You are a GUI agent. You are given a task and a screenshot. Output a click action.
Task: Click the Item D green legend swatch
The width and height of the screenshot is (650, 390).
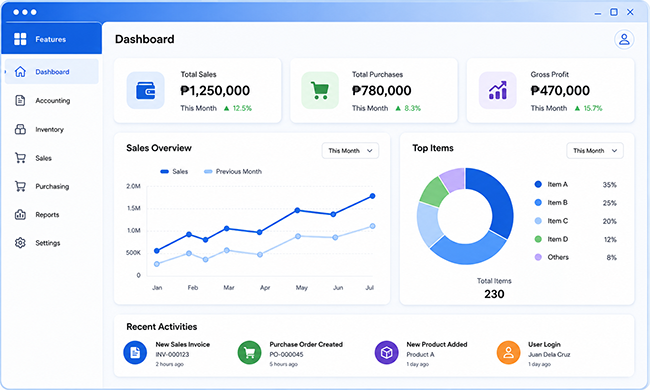[x=538, y=239]
